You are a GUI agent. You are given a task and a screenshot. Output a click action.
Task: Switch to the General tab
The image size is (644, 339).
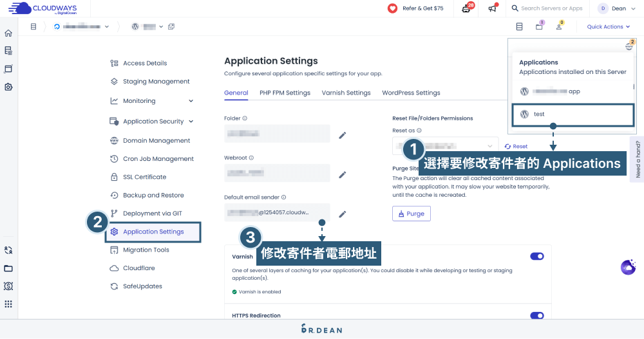pos(236,93)
